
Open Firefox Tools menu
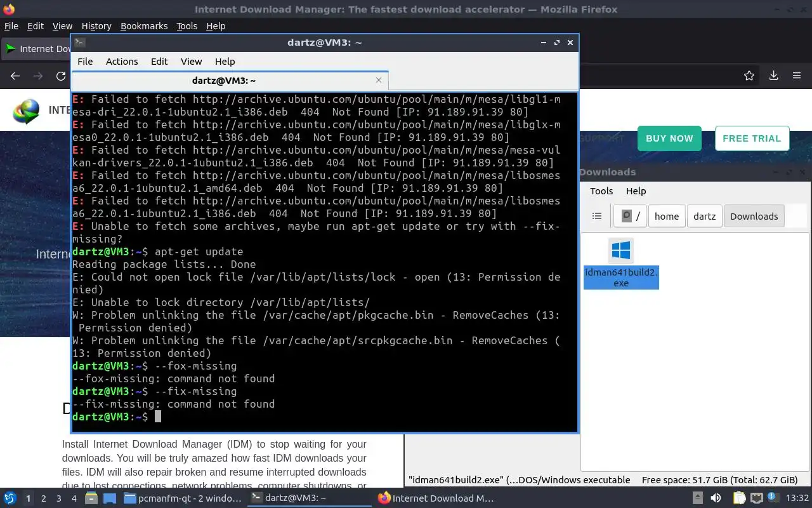(187, 26)
